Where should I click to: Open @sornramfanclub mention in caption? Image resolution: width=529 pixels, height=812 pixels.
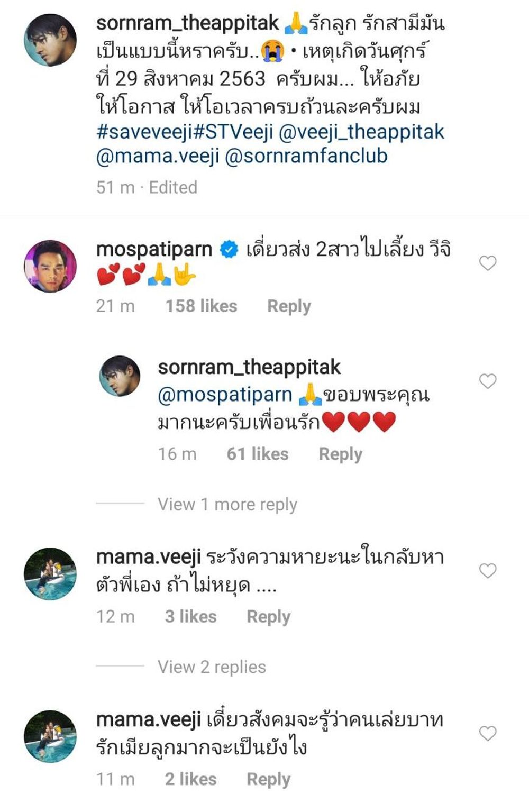tap(306, 156)
